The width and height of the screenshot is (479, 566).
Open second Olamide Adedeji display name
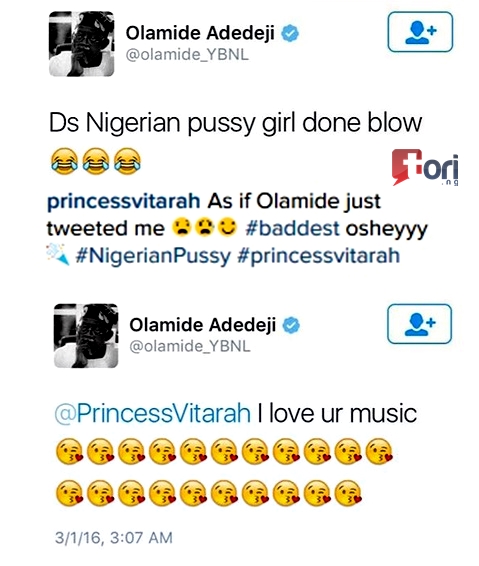(203, 325)
